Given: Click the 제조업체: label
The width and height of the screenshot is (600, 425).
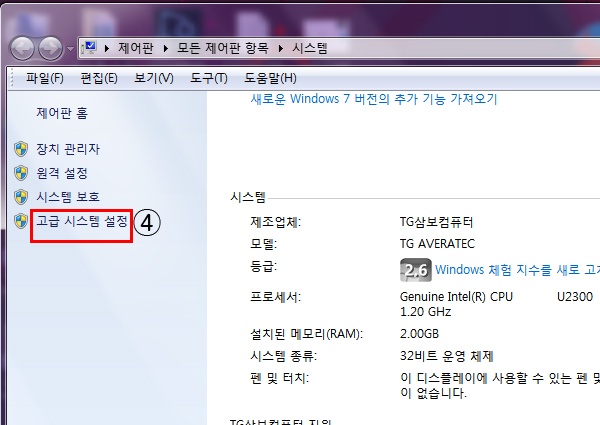Looking at the screenshot, I should [276, 222].
